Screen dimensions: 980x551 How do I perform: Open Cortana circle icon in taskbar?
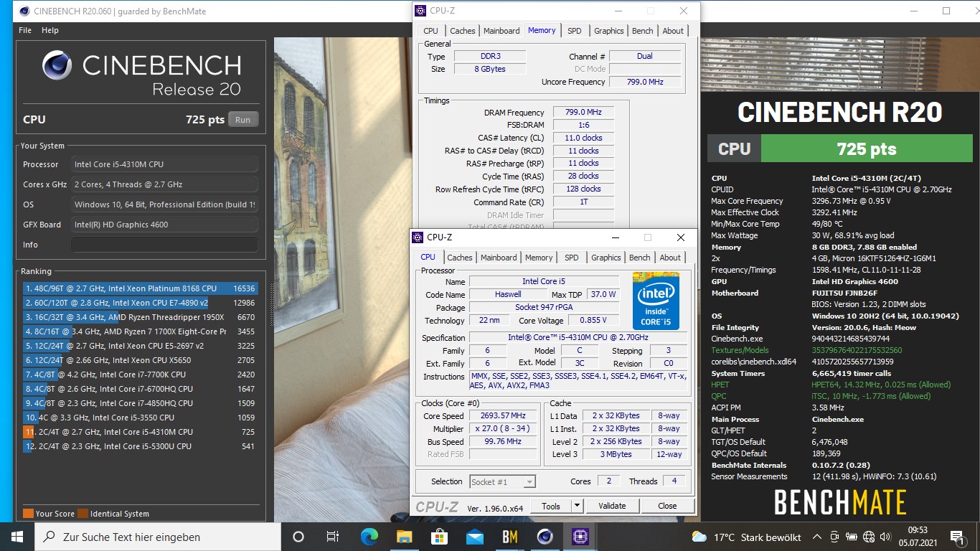pos(298,537)
